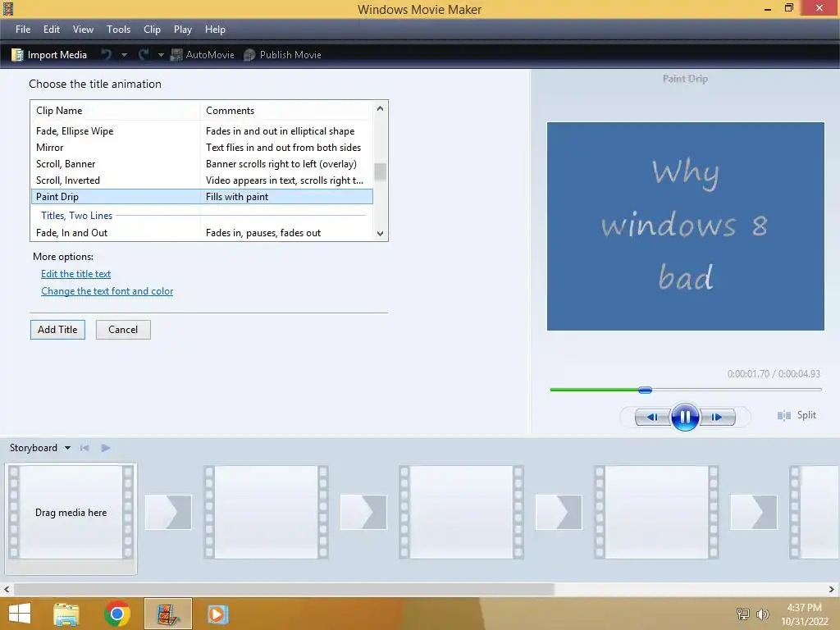This screenshot has height=630, width=840.
Task: Click the first transition cell in storyboard
Action: pyautogui.click(x=168, y=512)
